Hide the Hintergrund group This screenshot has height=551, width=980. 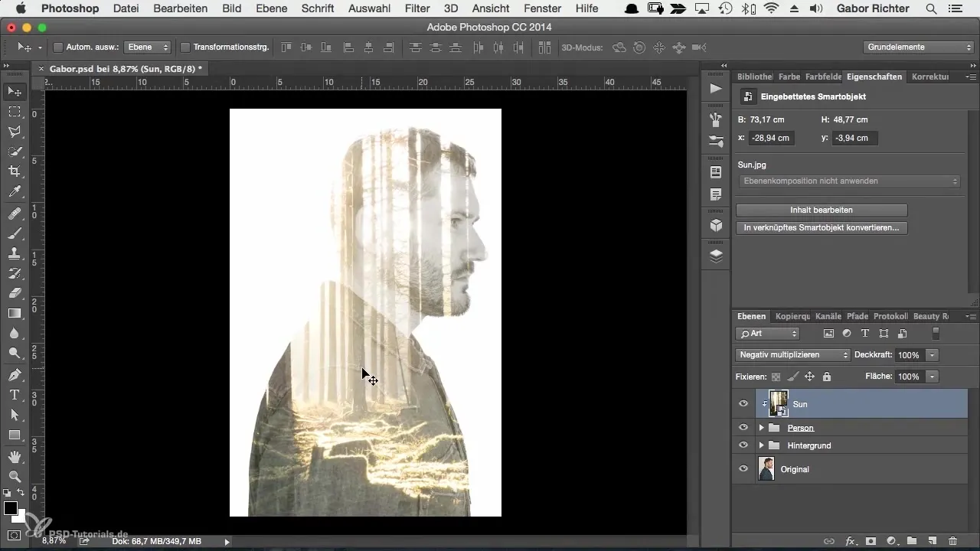743,445
